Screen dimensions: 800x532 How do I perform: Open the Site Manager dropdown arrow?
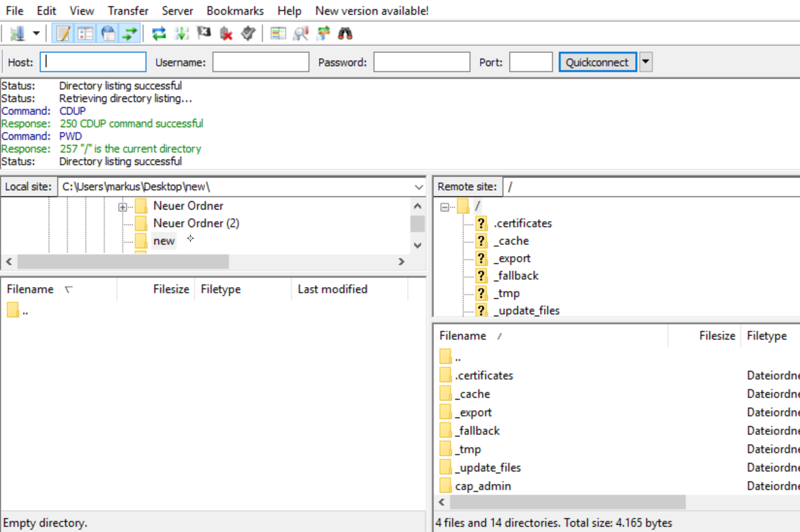point(36,33)
